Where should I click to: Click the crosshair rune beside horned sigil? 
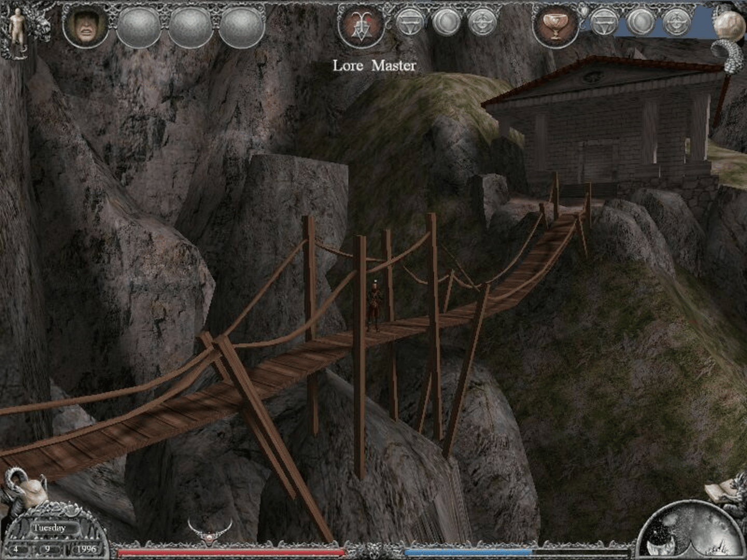click(482, 23)
